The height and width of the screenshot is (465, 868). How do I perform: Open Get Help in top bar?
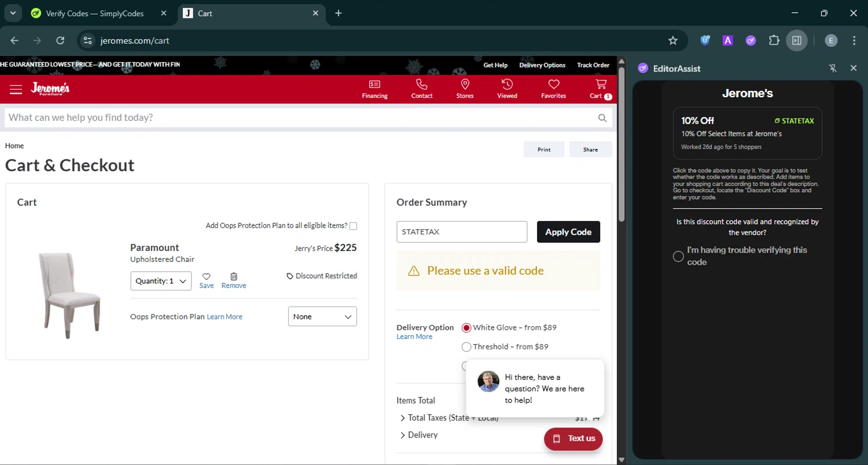(495, 65)
